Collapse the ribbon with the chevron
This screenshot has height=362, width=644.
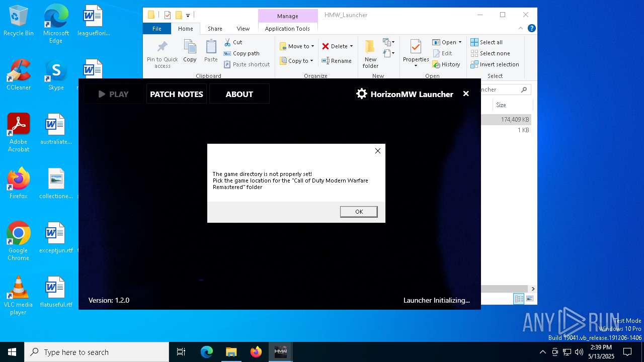point(521,28)
